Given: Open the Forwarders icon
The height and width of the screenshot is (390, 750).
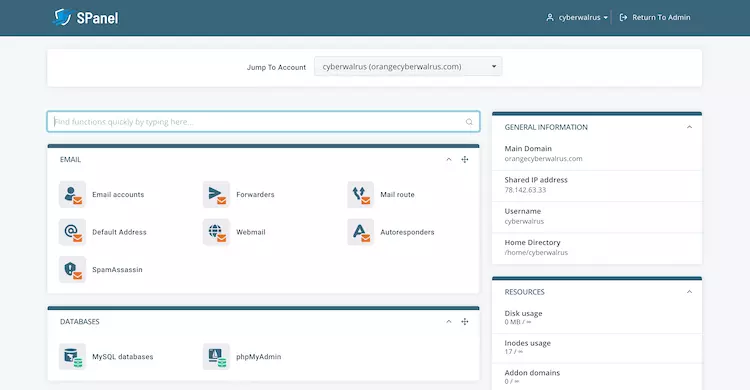Looking at the screenshot, I should pos(216,194).
